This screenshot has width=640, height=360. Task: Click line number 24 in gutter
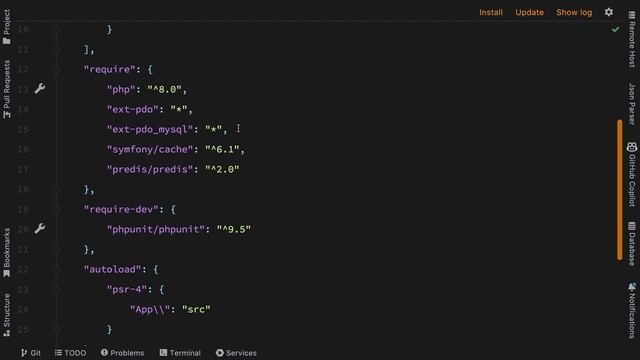click(23, 309)
